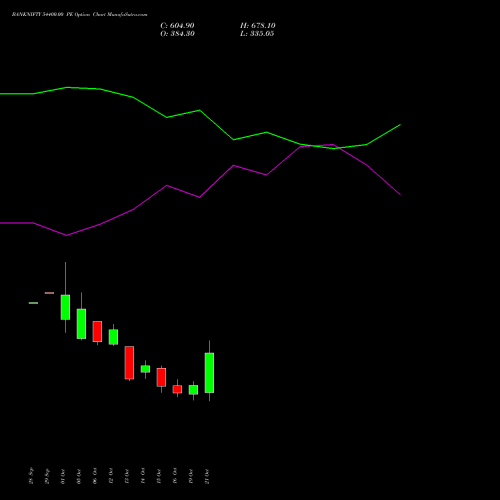Screen dimensions: 500x500
Task: Click the large red candle on 13 Oct
Action: click(129, 363)
